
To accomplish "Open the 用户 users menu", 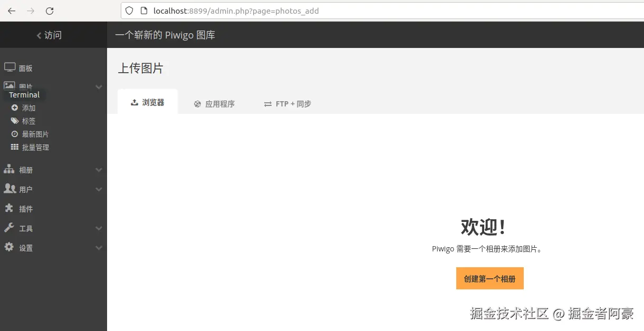I will [x=26, y=190].
